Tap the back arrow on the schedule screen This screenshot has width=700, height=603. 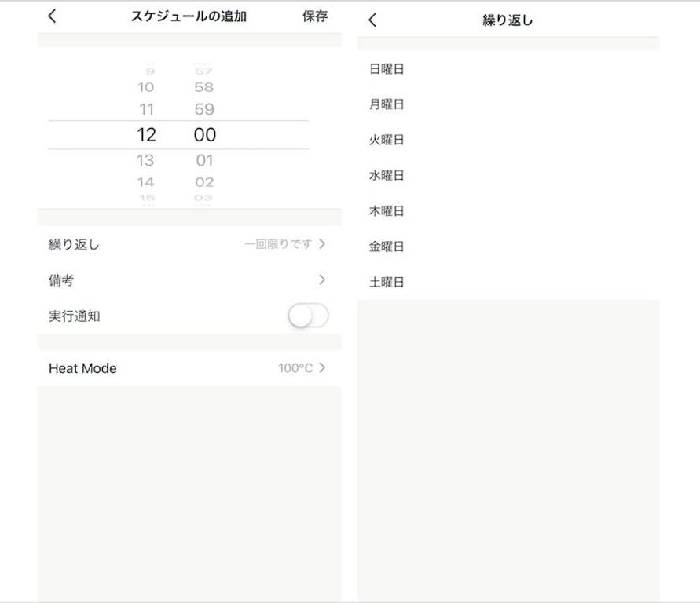pos(52,16)
